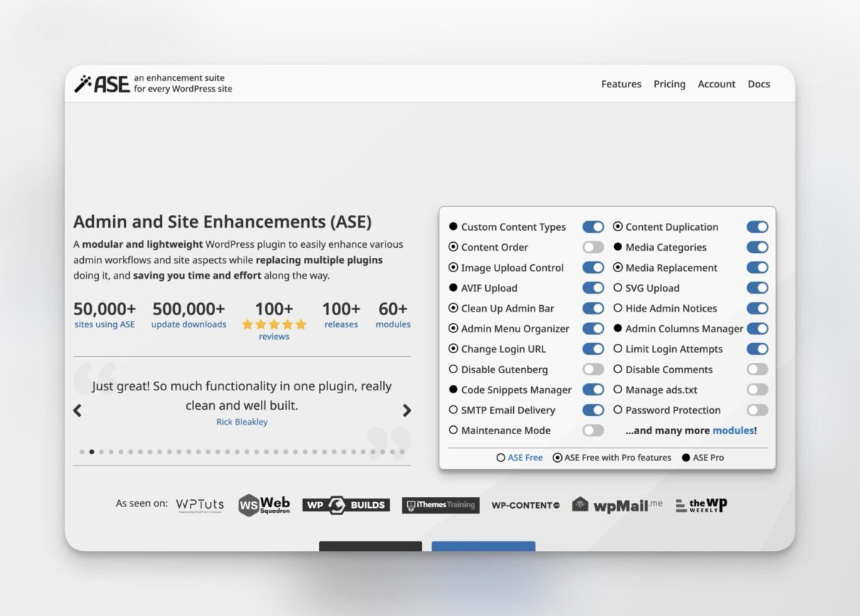Open the Pricing menu item

click(669, 84)
